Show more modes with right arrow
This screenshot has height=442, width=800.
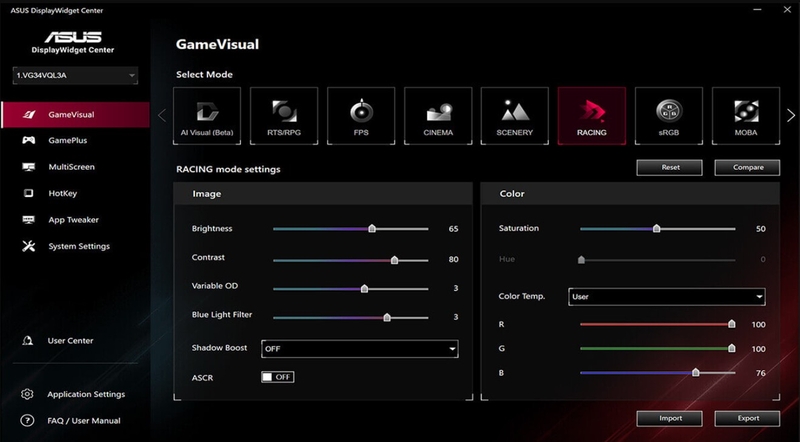click(791, 115)
